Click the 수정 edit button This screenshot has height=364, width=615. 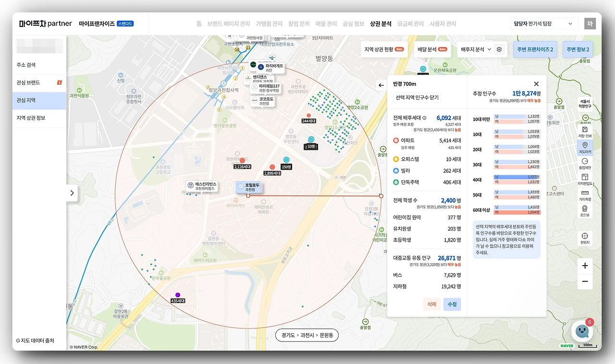click(452, 304)
